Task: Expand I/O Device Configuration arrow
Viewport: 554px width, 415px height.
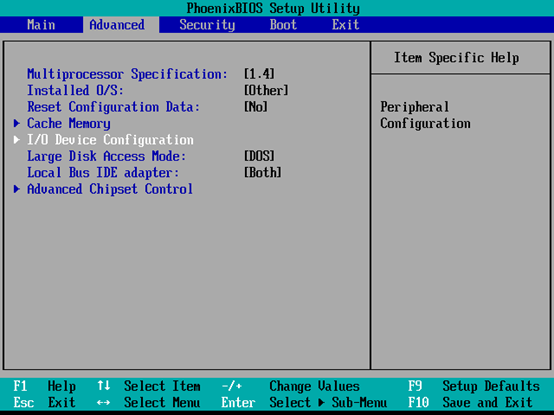Action: (17, 140)
